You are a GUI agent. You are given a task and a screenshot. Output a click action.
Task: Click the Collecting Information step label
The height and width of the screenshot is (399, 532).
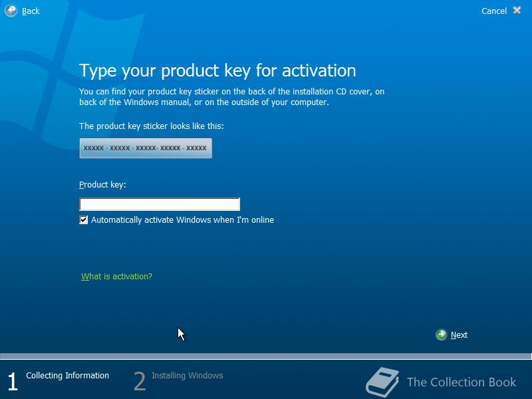[68, 376]
